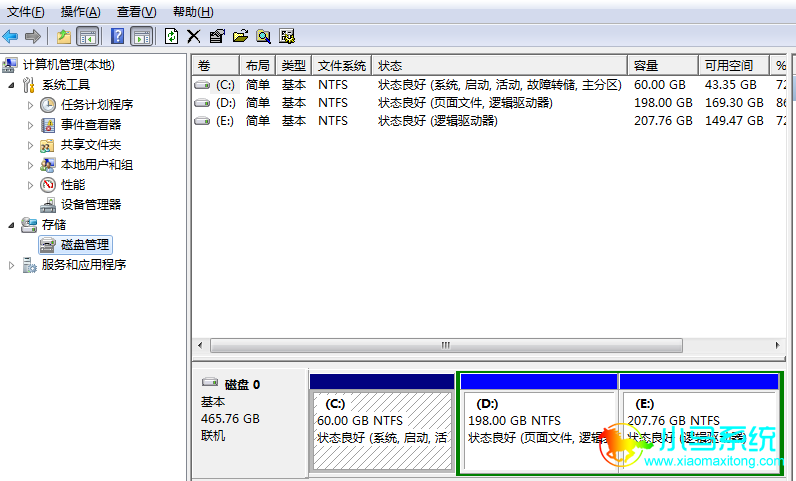Click the blue Help question mark icon

[117, 36]
